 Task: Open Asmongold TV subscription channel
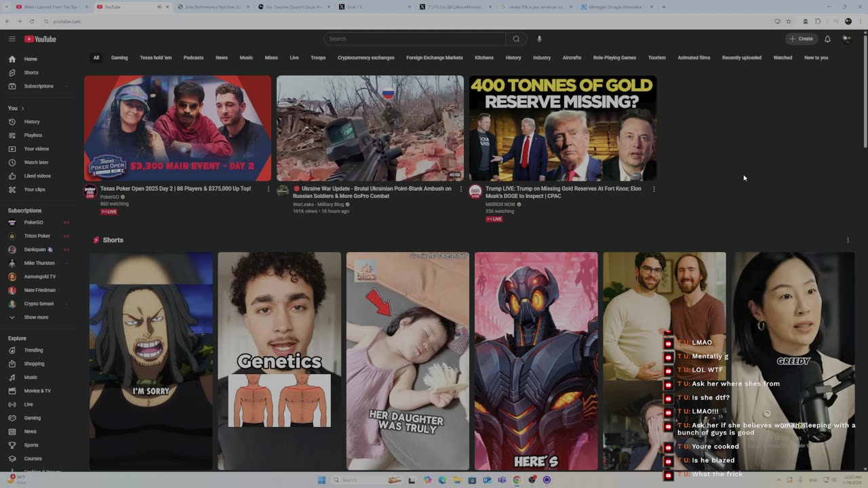[x=40, y=277]
